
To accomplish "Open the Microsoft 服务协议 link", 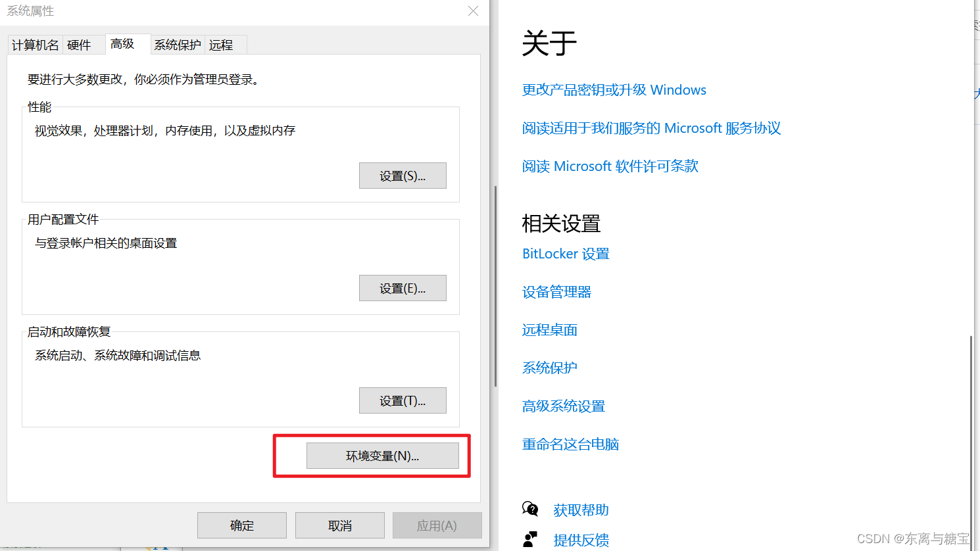I will pos(652,128).
